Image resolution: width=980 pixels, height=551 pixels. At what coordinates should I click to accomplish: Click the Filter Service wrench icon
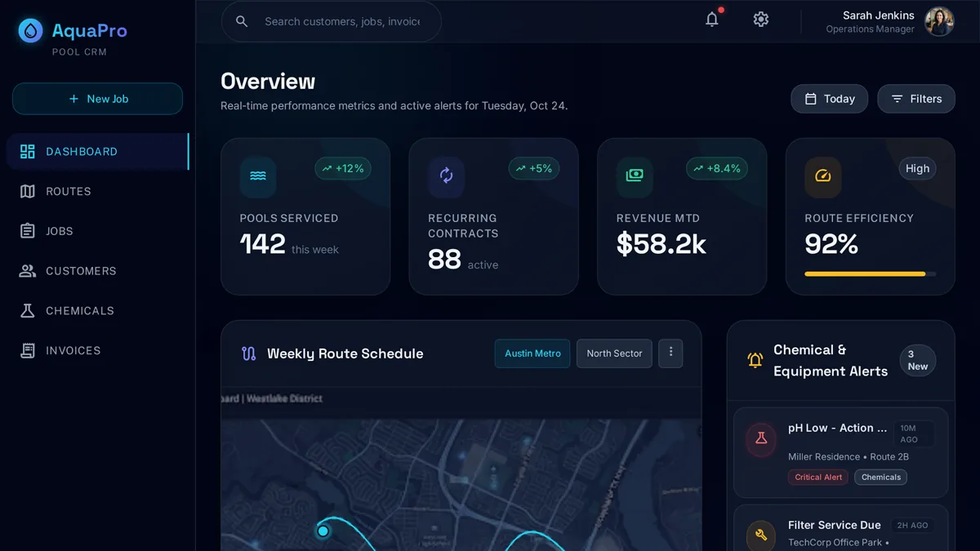coord(761,535)
